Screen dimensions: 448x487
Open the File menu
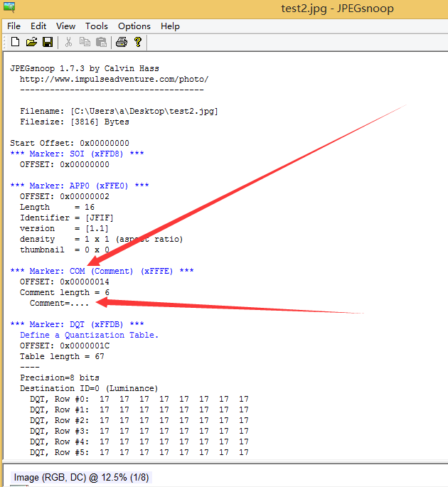[14, 26]
